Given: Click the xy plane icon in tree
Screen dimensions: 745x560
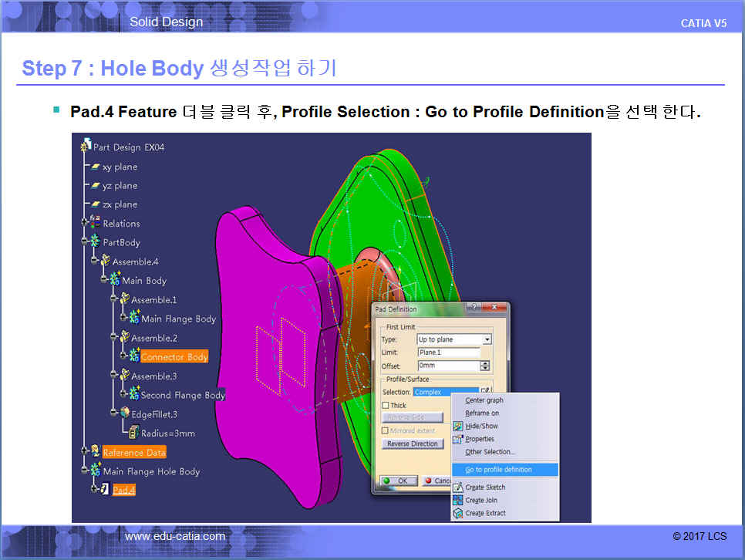Looking at the screenshot, I should [96, 167].
